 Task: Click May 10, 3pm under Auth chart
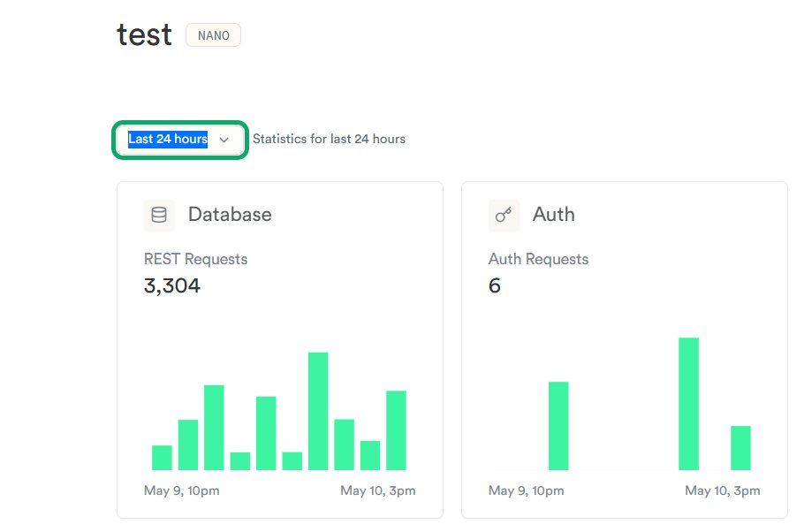tap(723, 491)
